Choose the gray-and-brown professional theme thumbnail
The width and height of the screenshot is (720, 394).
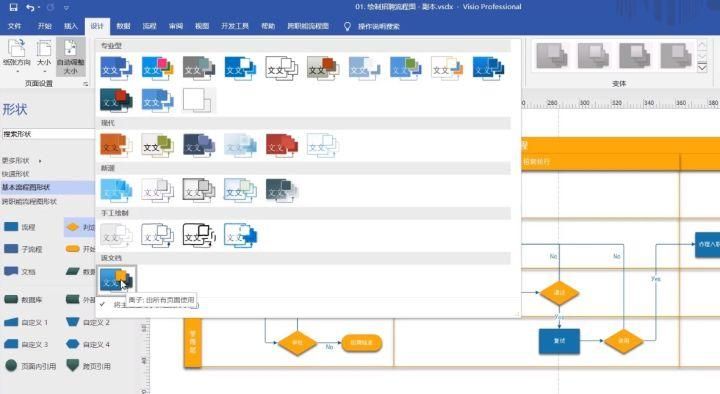coord(323,68)
